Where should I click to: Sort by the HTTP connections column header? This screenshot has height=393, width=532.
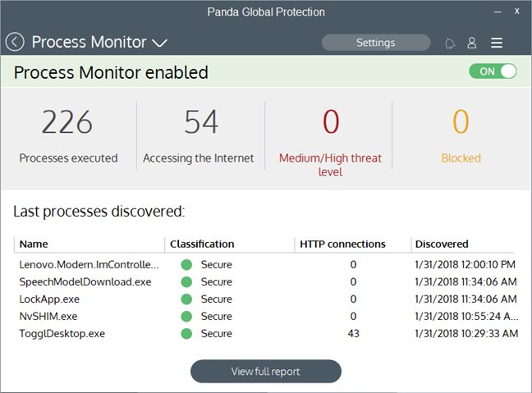342,244
